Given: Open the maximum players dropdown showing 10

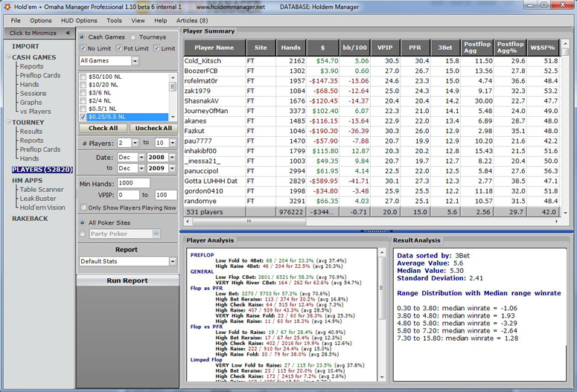Looking at the screenshot, I should click(173, 143).
